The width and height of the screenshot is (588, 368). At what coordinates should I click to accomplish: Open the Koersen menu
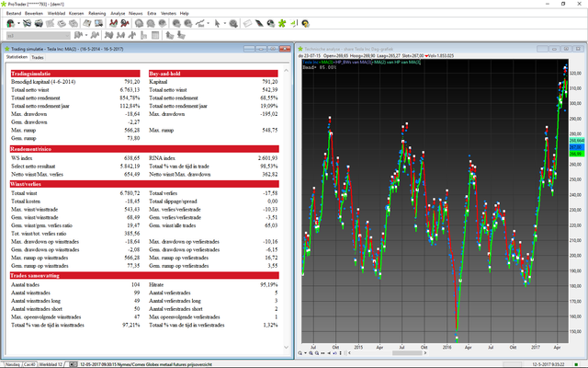76,13
